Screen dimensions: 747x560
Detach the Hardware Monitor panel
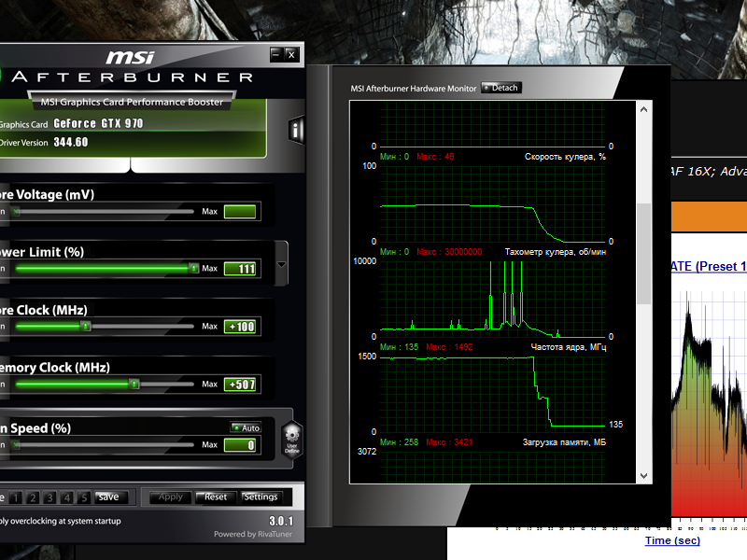pos(501,88)
